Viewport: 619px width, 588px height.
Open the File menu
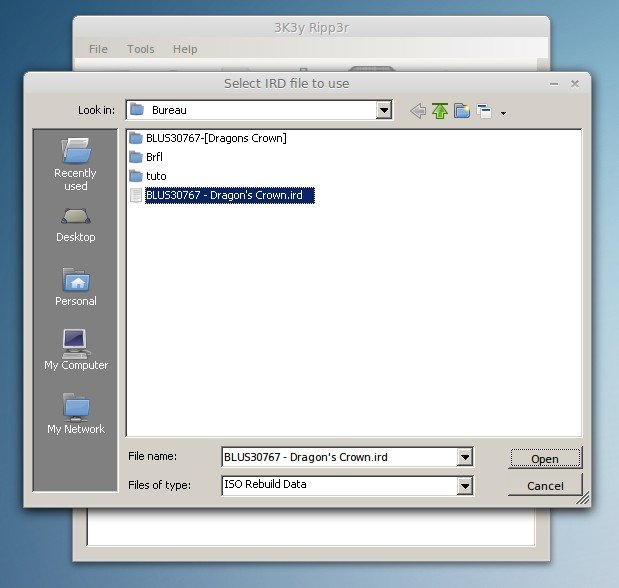pos(98,49)
